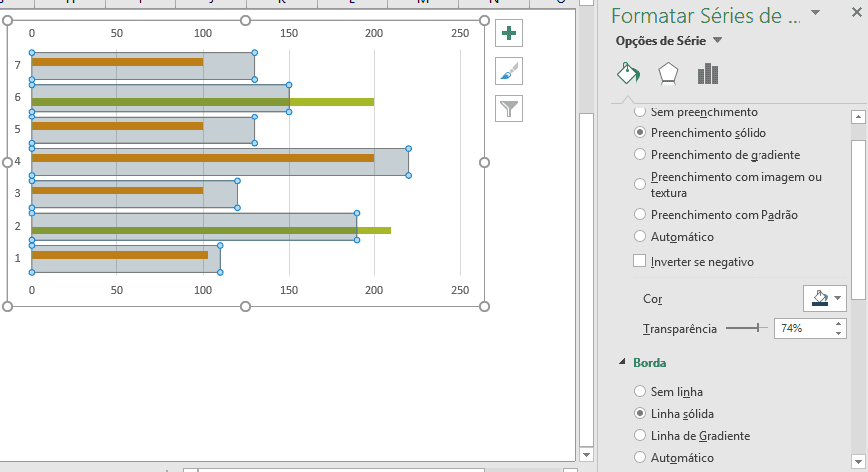Select Sem preenchimento fill option
The height and width of the screenshot is (472, 868).
[x=640, y=112]
